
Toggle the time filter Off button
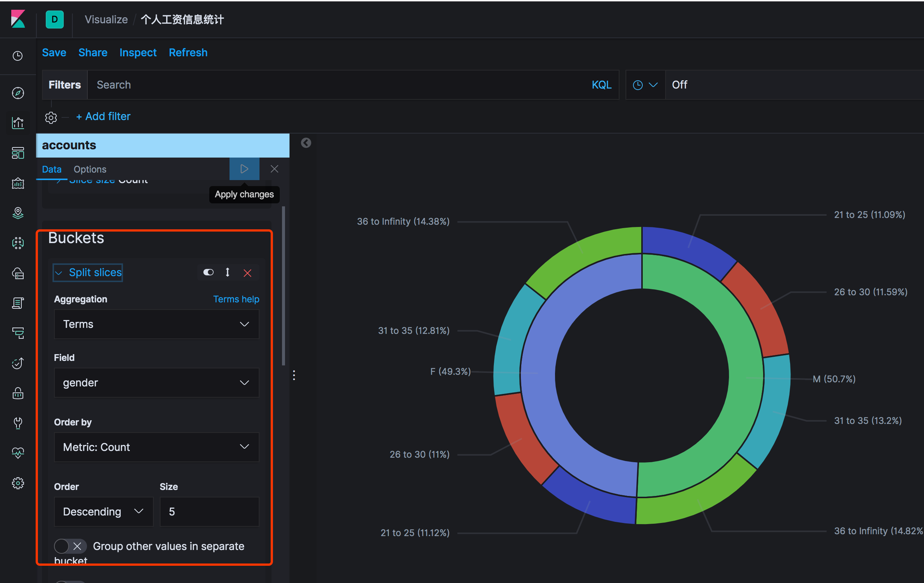[680, 85]
